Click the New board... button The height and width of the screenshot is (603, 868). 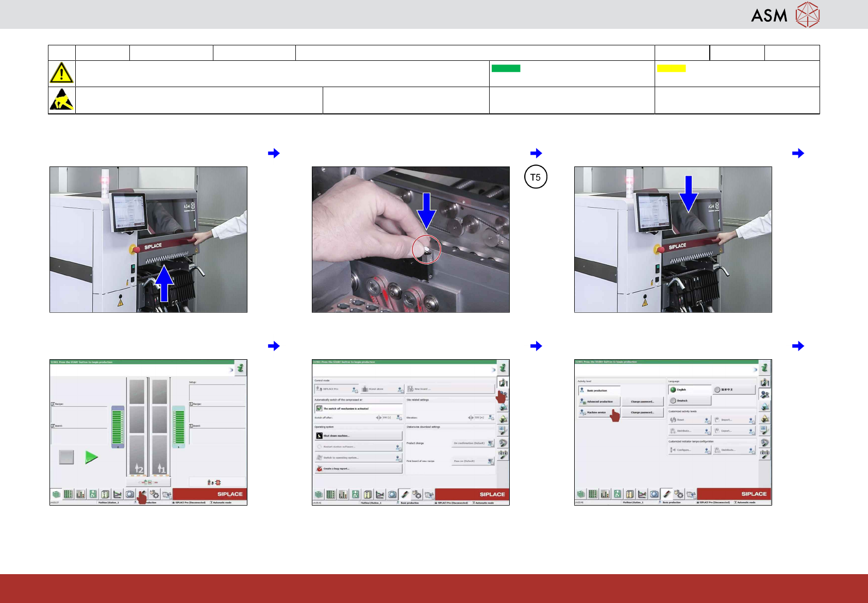tap(450, 389)
